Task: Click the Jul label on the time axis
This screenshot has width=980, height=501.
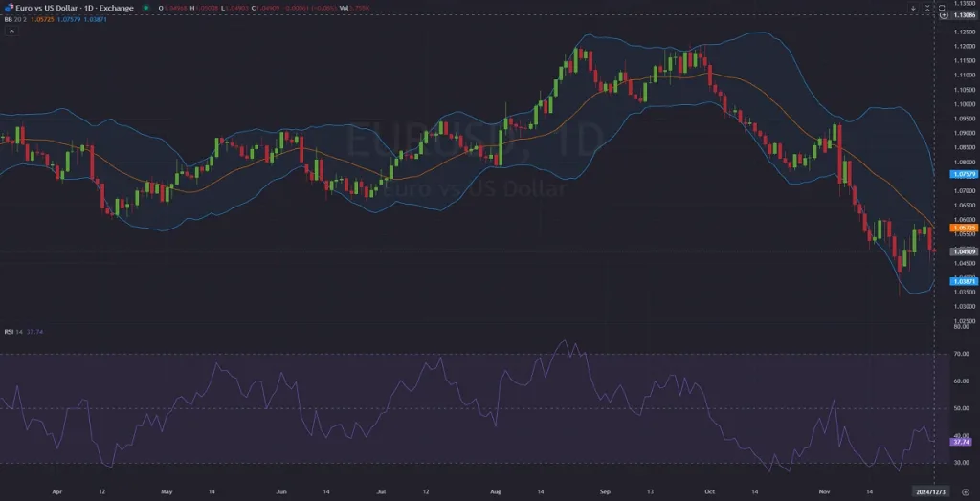Action: (x=382, y=491)
